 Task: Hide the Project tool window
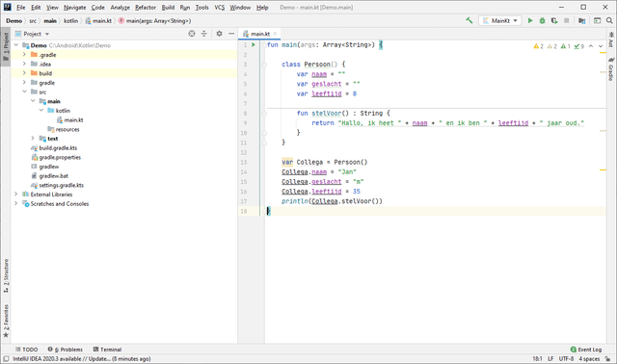[231, 34]
